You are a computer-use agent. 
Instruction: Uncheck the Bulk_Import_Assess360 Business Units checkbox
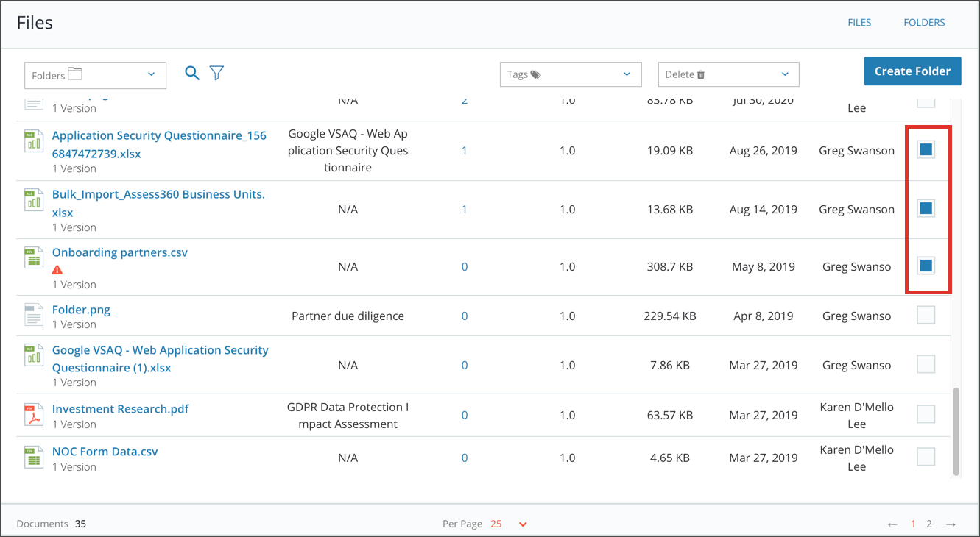point(926,209)
